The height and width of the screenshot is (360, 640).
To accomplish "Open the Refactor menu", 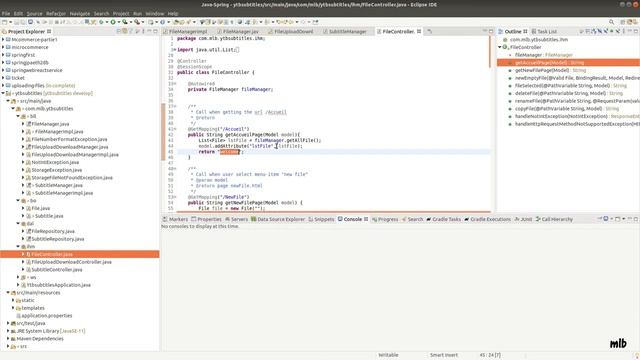I will (56, 13).
